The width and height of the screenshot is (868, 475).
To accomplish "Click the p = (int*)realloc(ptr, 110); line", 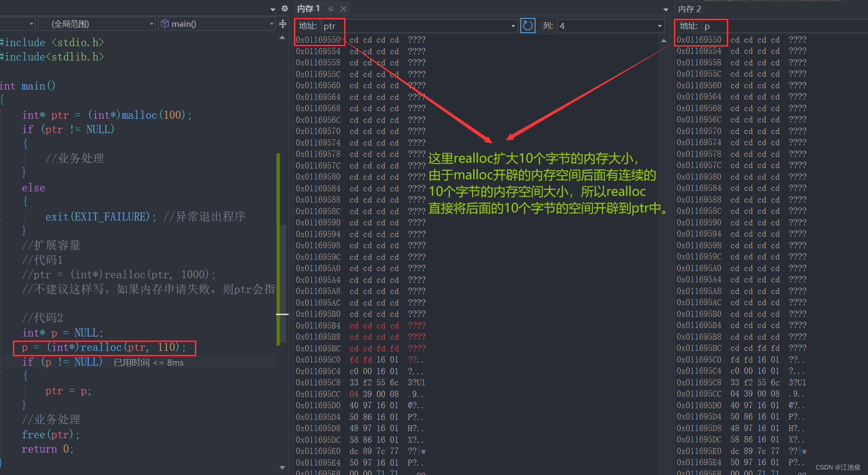I will tap(104, 347).
